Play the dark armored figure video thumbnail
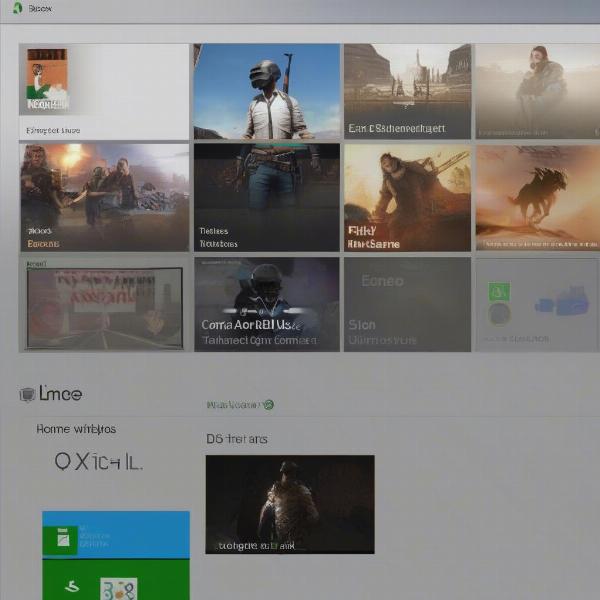600x600 pixels. coord(290,504)
